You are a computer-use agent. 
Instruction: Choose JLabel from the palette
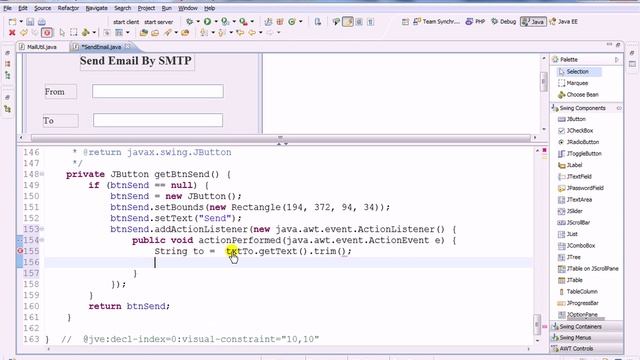click(570, 165)
